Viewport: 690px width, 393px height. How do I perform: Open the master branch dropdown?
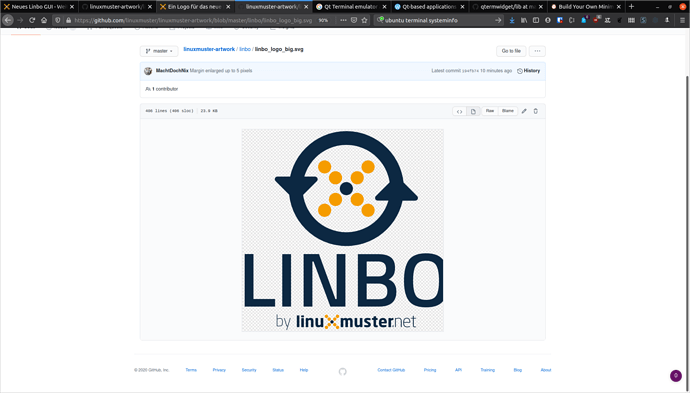[x=159, y=51]
